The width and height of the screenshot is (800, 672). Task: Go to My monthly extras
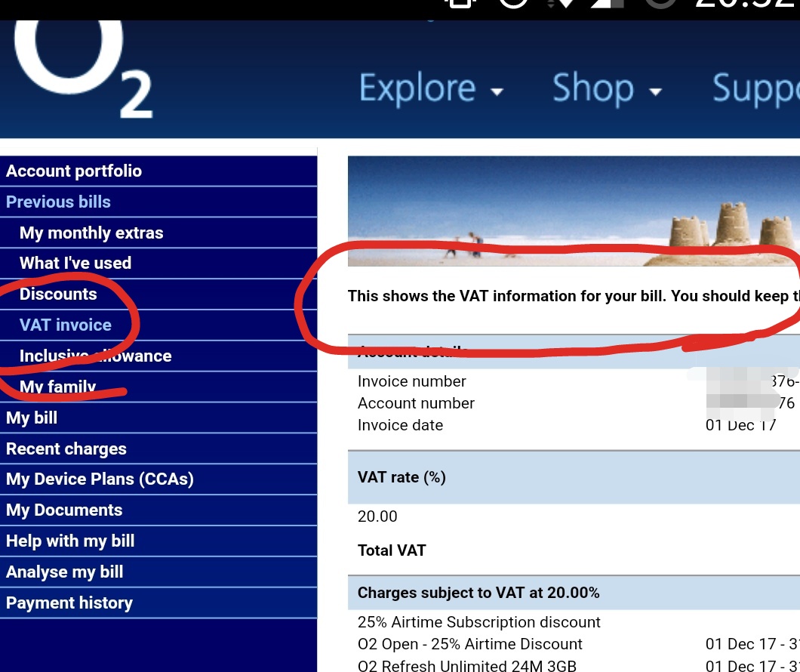click(x=91, y=233)
